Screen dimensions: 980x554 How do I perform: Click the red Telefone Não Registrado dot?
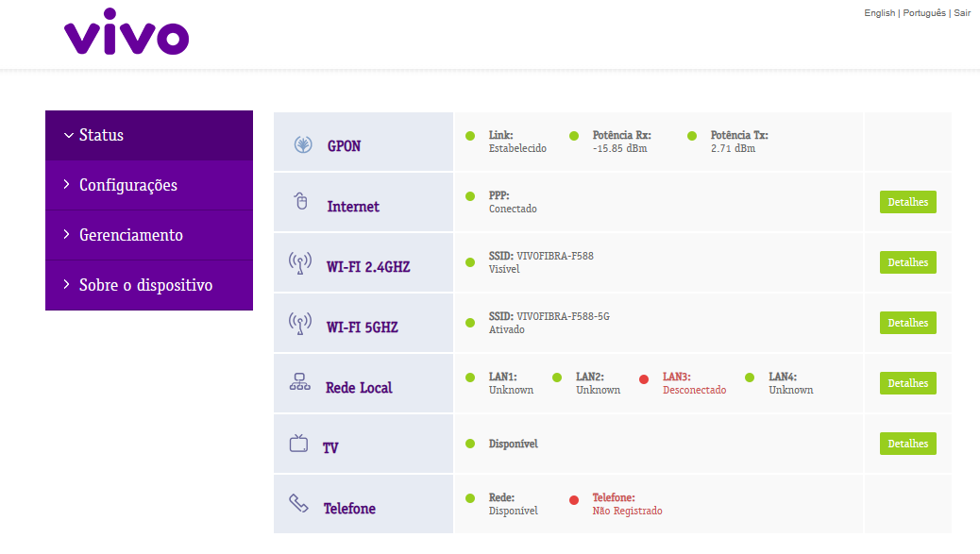(574, 499)
